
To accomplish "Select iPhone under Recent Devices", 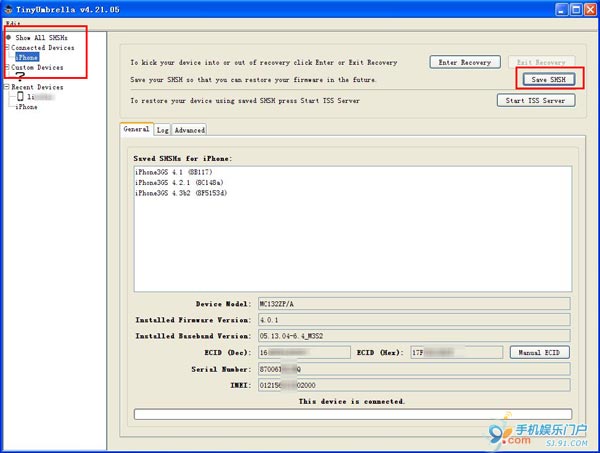I will click(x=26, y=107).
